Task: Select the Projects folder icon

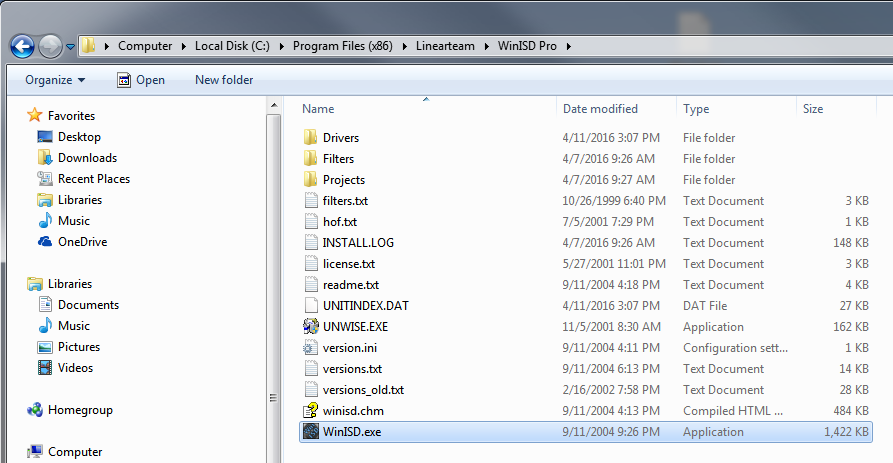Action: (310, 179)
